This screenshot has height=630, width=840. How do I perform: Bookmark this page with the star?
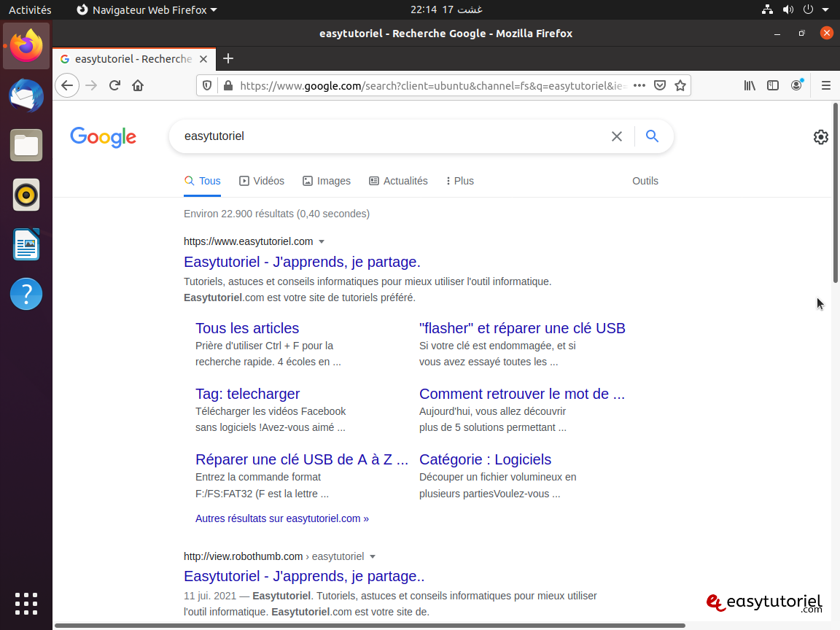pos(680,86)
